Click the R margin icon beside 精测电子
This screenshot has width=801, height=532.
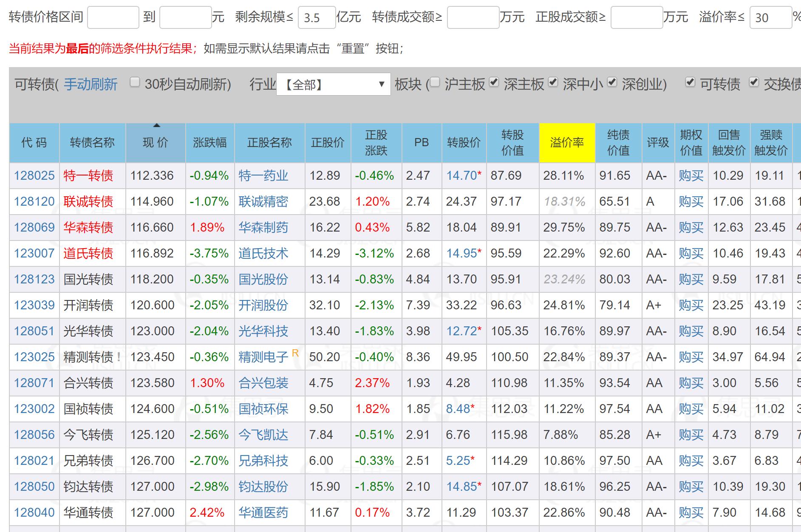point(295,353)
